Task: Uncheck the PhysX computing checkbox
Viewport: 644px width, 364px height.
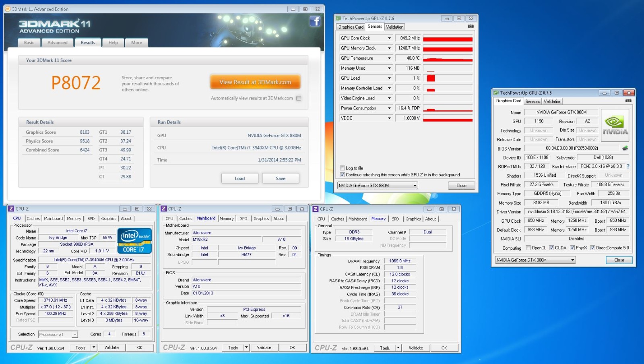Action: click(572, 248)
